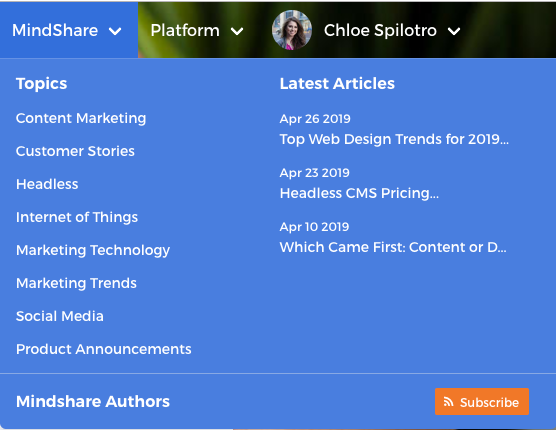View the Marketing Trends topic
The image size is (556, 430).
point(76,283)
